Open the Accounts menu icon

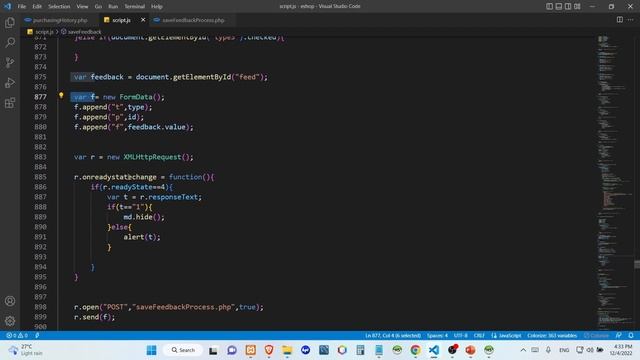[x=10, y=301]
